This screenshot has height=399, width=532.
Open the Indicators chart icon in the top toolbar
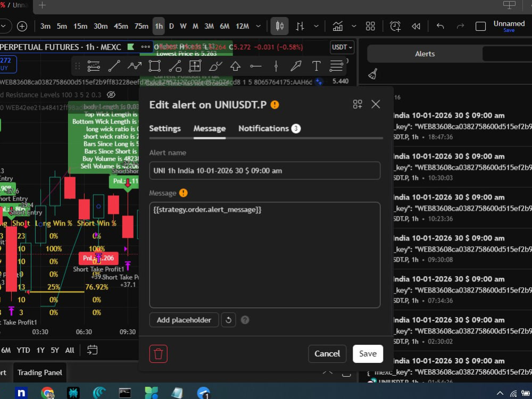click(338, 26)
